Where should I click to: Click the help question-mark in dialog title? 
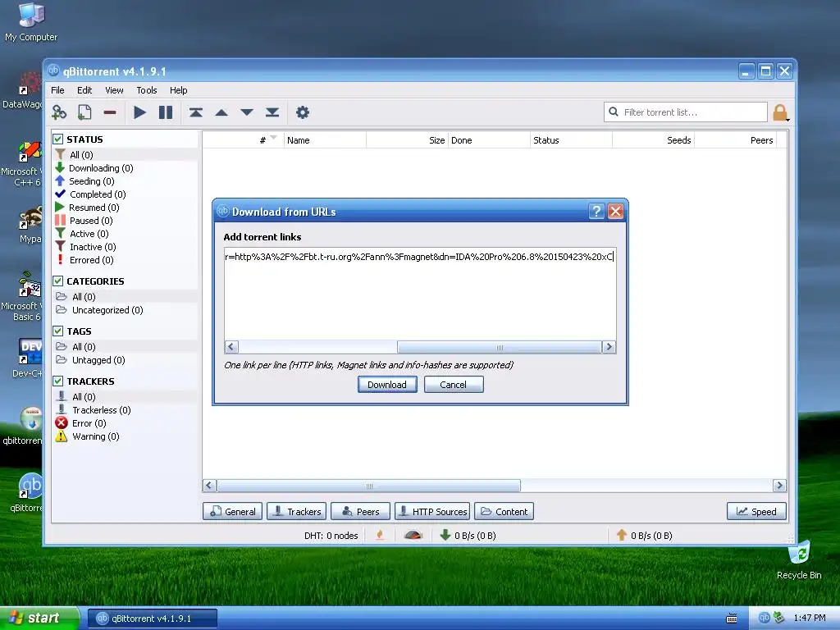tap(596, 211)
